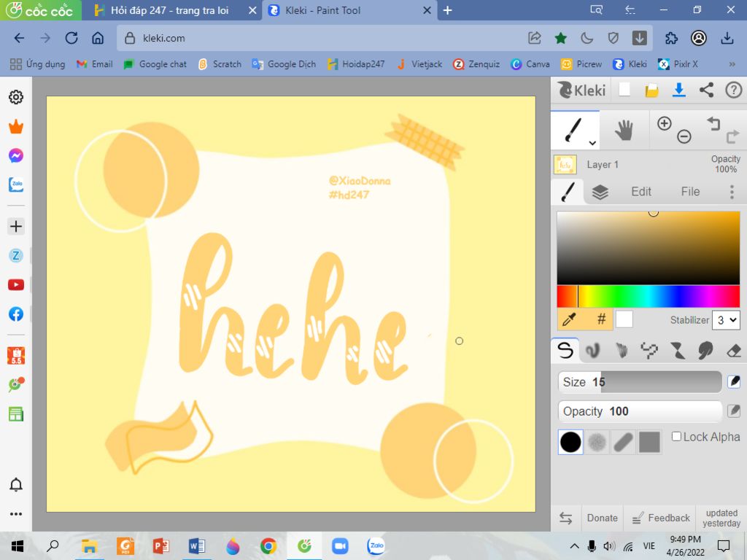Save the image with the blue download arrow
This screenshot has width=747, height=560.
[x=679, y=90]
